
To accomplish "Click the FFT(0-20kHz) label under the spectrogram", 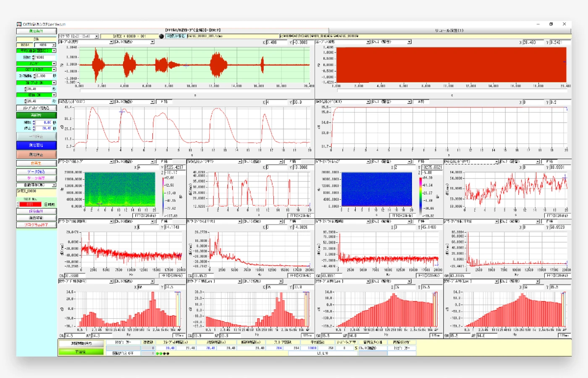I will [x=145, y=215].
